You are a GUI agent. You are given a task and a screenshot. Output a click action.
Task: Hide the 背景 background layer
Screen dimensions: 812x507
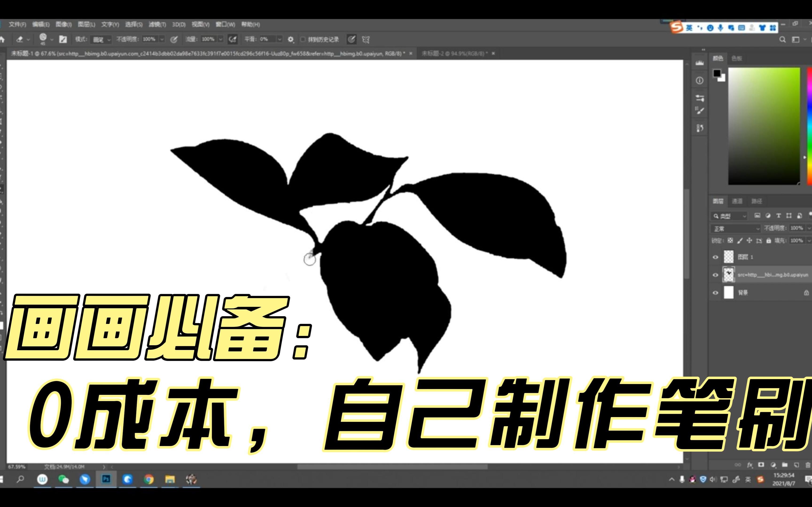point(716,292)
